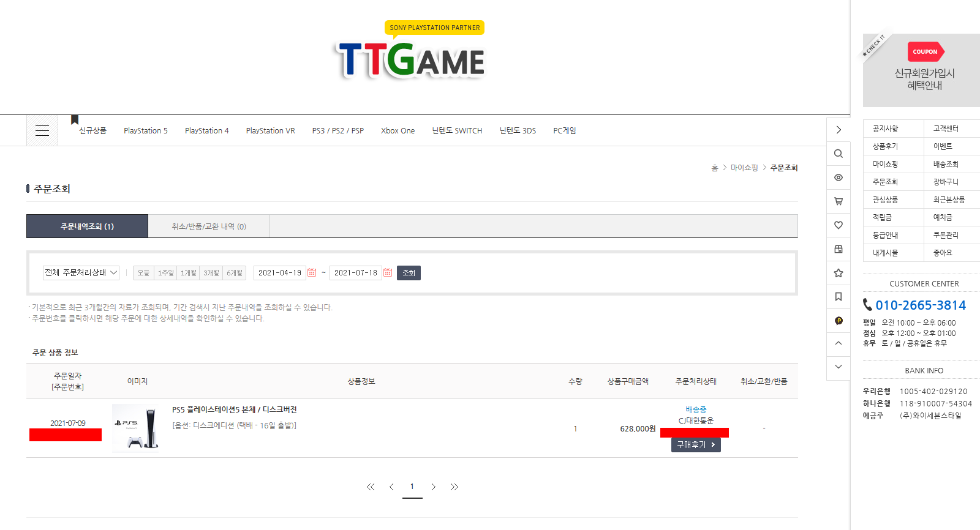Screen dimensions: 980x530
Task: Click the yellow chat bubble icon
Action: coord(839,321)
